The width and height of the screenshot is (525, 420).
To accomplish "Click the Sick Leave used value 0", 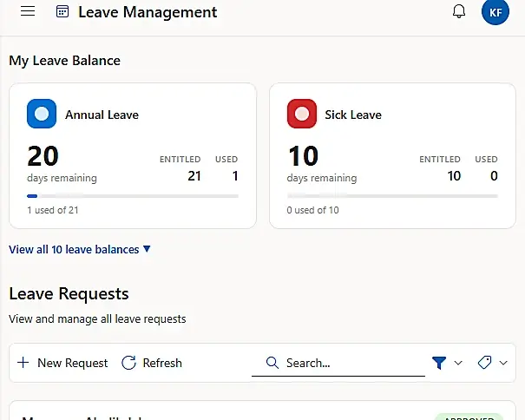I will [494, 176].
